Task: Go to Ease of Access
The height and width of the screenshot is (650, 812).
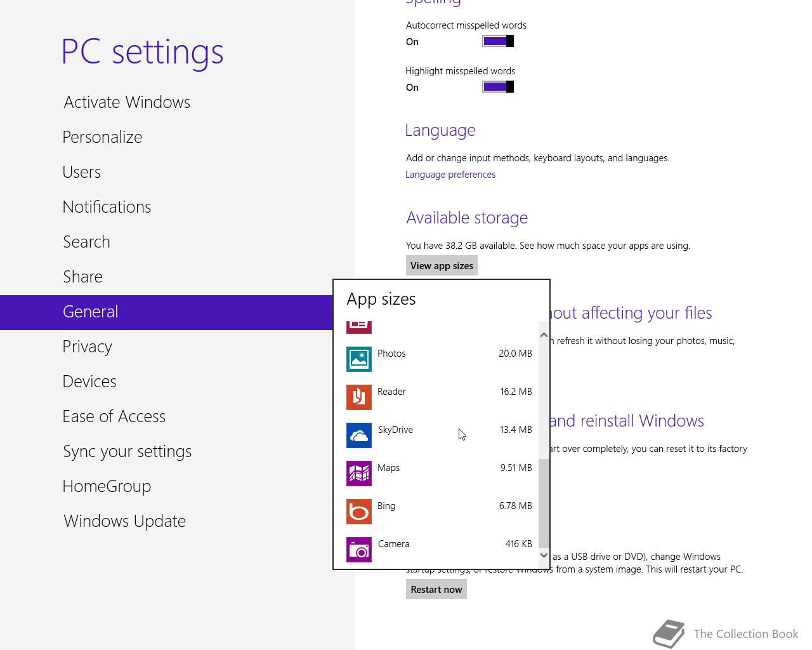Action: [114, 416]
